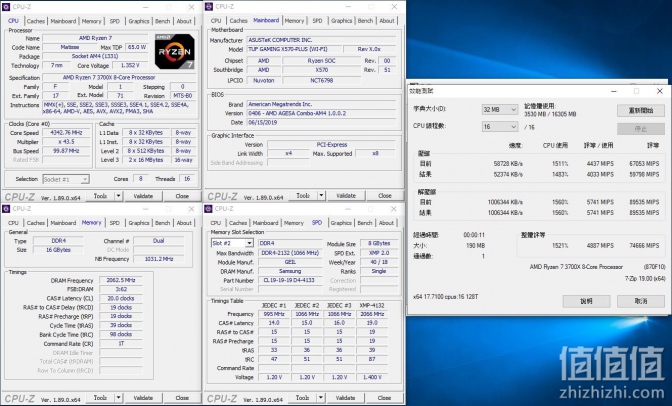Screen dimensions: 672x406
Task: Open the Caches tab in the CPU-Z Processor window
Action: click(36, 21)
